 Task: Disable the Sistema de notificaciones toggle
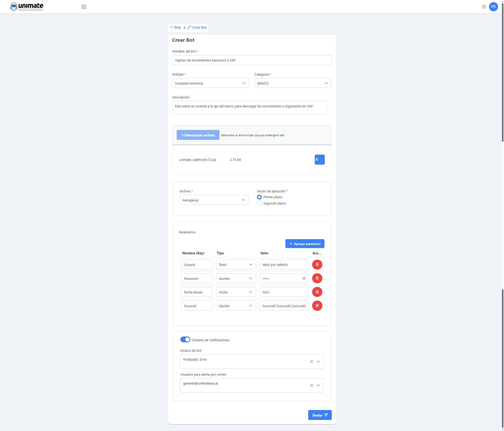point(185,339)
